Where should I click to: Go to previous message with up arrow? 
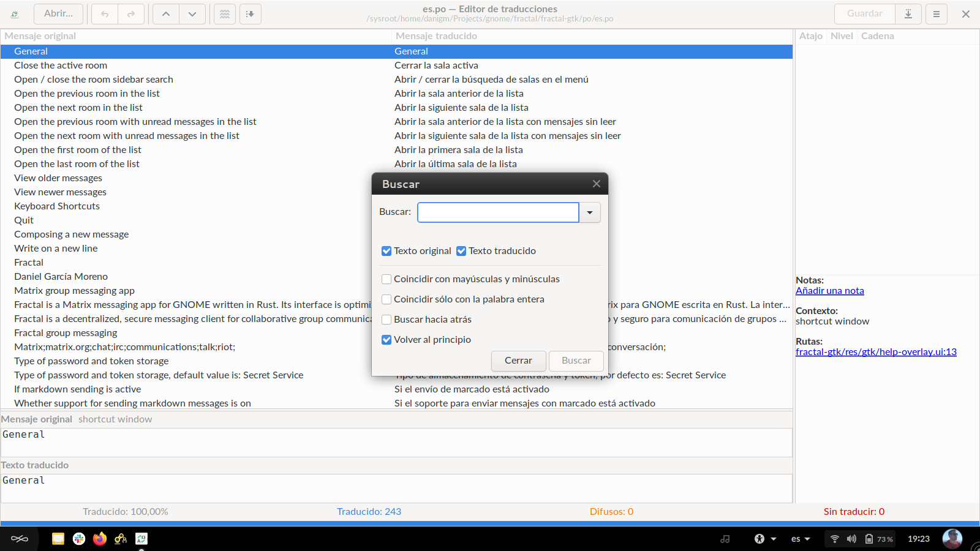(166, 14)
